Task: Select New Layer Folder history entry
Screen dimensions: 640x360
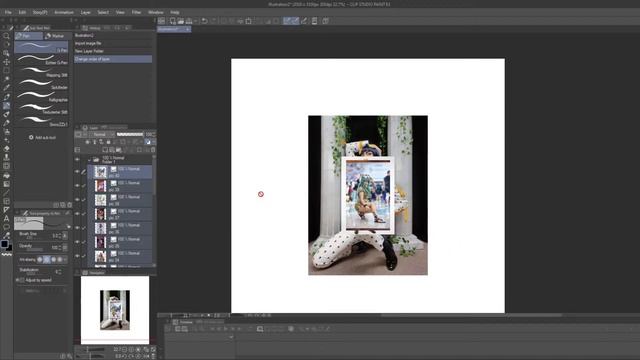Action: pyautogui.click(x=113, y=51)
